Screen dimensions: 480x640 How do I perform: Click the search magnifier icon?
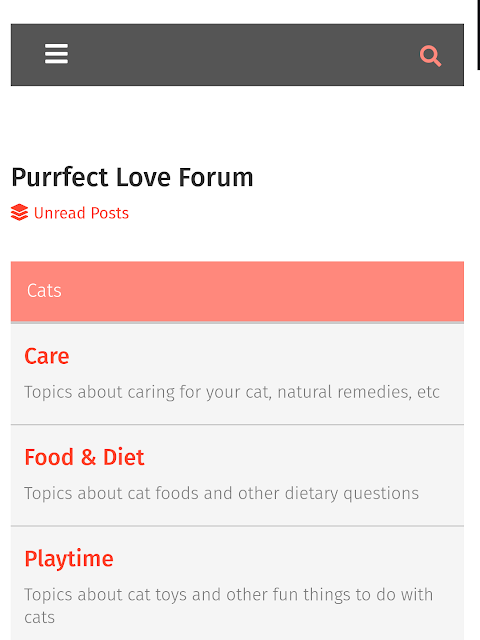tap(431, 56)
